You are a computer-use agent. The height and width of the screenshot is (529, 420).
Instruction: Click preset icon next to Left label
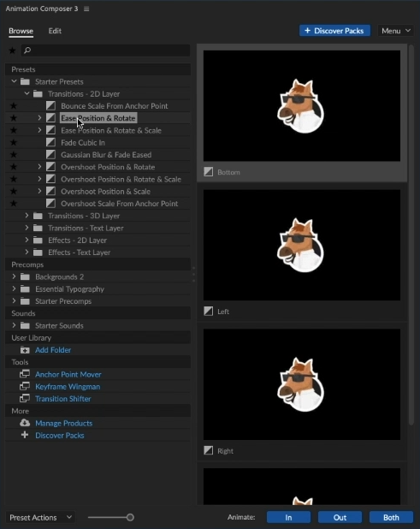(x=209, y=311)
